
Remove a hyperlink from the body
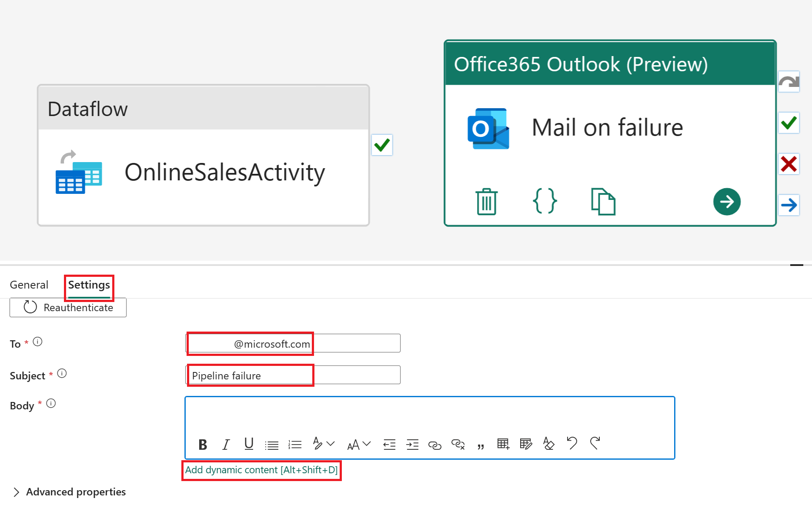[x=458, y=444]
